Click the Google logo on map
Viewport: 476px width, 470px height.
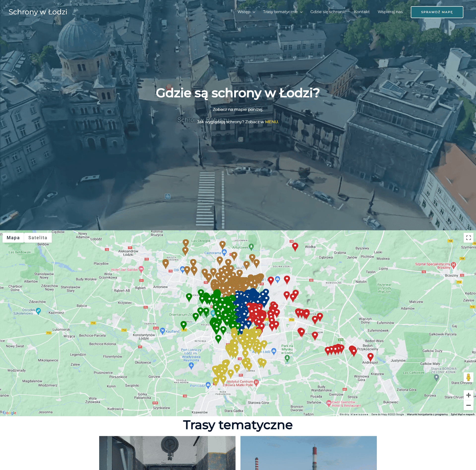click(9, 413)
